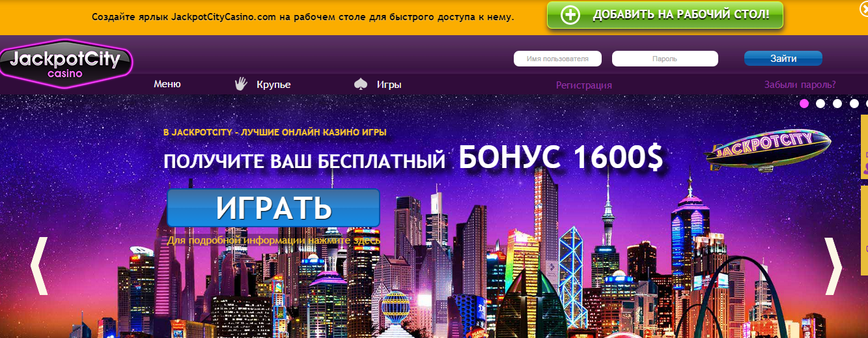Select the first pink carousel dot
Screen dimensions: 868x338
pyautogui.click(x=804, y=103)
